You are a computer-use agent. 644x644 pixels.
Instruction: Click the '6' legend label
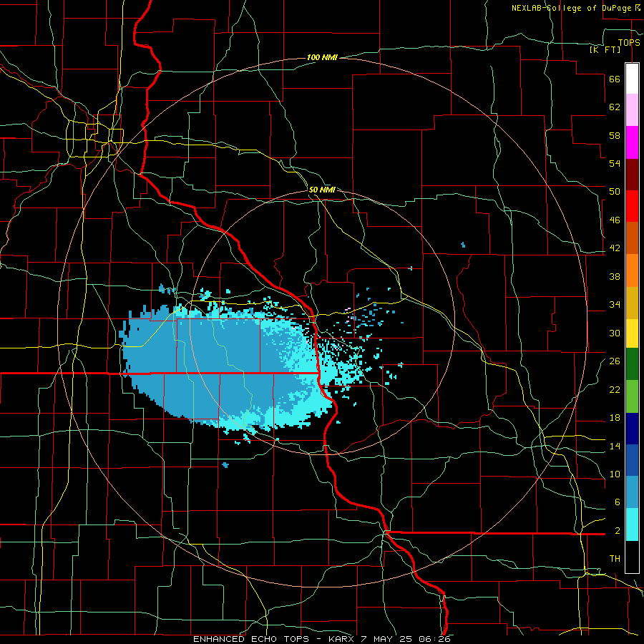[x=617, y=502]
